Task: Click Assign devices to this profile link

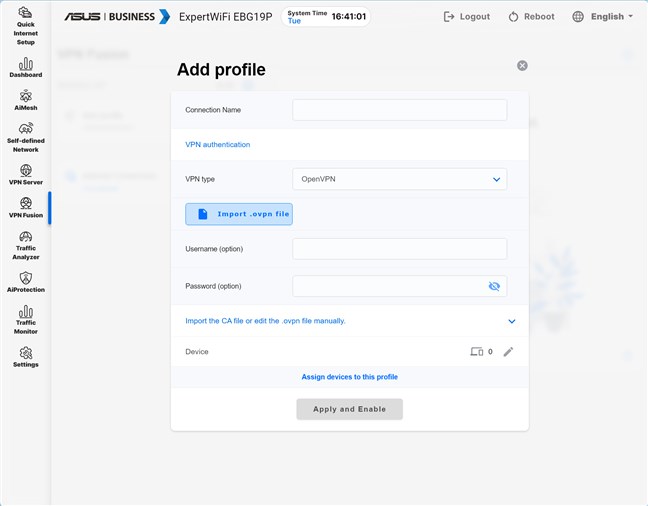Action: point(350,377)
